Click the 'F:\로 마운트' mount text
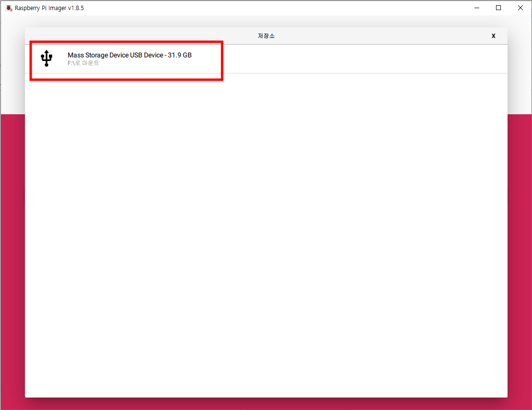The height and width of the screenshot is (410, 532). (83, 63)
